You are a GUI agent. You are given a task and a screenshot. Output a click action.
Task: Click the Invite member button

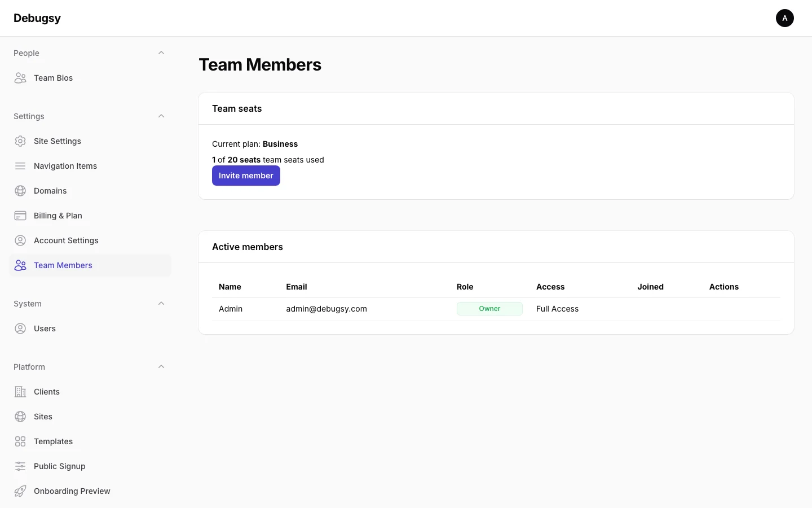tap(246, 176)
